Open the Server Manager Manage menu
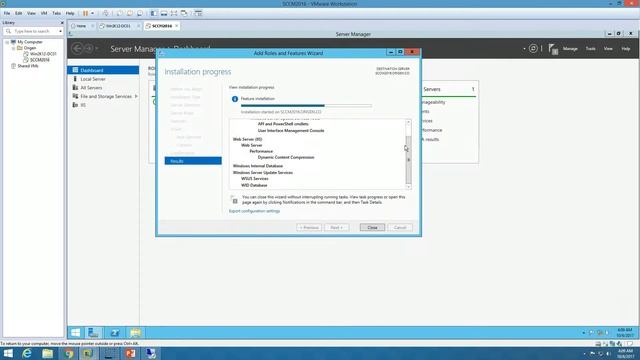Image resolution: width=640 pixels, height=360 pixels. [570, 49]
